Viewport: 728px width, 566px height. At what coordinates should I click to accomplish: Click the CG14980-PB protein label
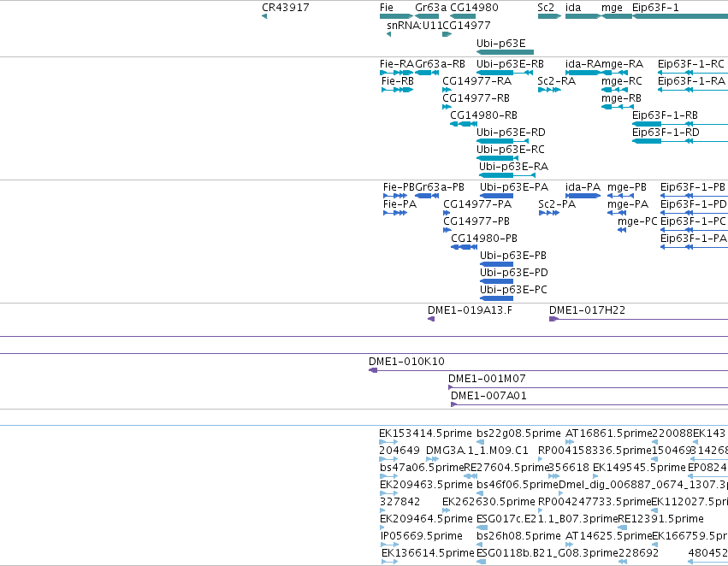484,239
